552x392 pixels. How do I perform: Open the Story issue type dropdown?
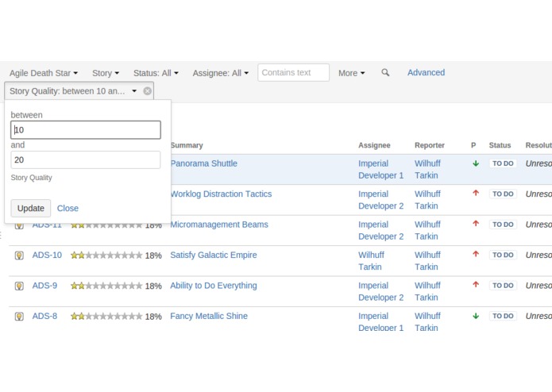(106, 73)
